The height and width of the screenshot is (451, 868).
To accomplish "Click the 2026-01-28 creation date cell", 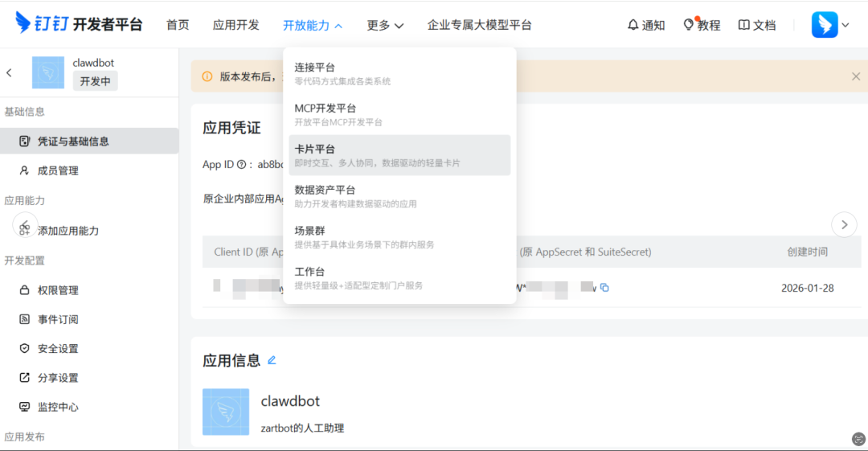I will 807,288.
